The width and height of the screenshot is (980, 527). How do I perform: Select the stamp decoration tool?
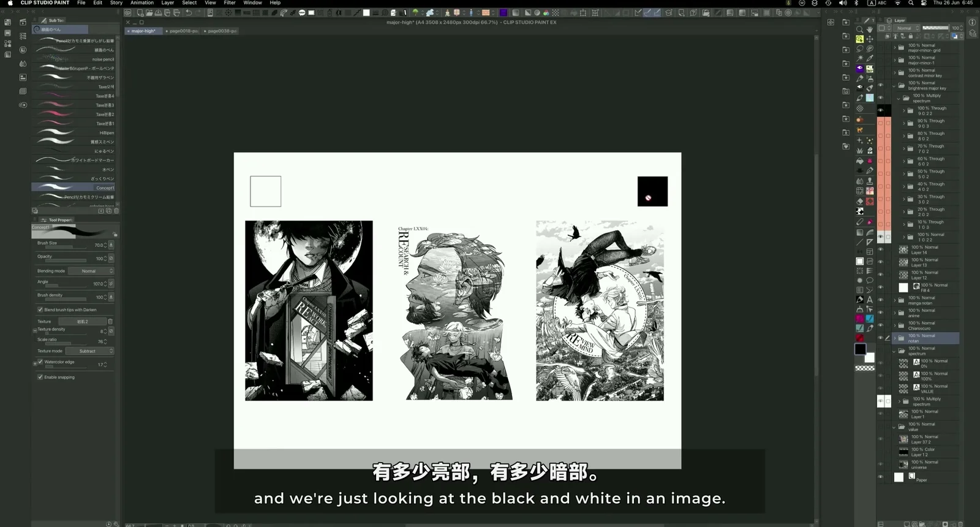click(x=870, y=181)
